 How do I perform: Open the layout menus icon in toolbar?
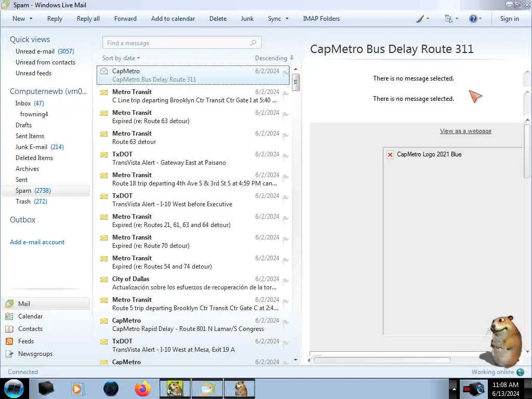448,19
